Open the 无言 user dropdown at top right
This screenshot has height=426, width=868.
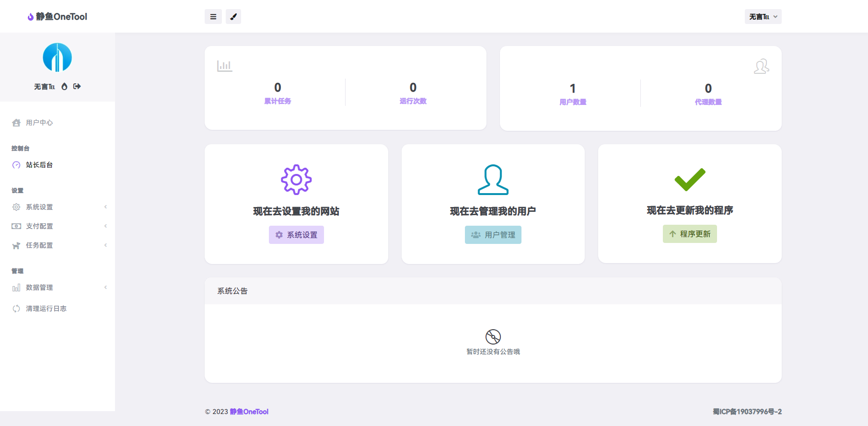(x=763, y=17)
